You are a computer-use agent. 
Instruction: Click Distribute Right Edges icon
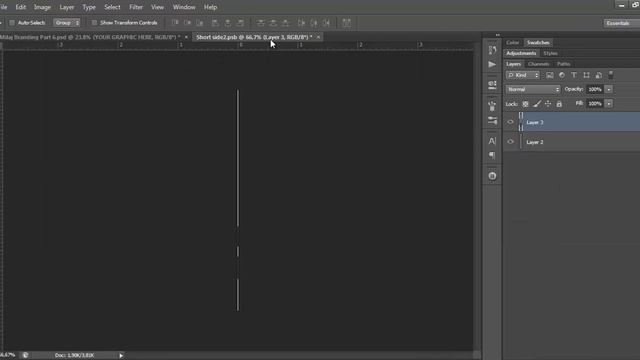click(x=326, y=23)
